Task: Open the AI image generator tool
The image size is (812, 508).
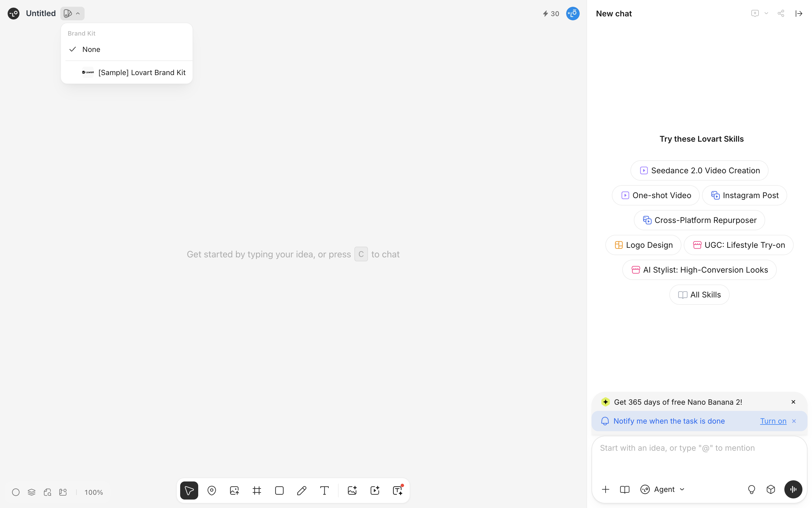Action: (x=352, y=491)
